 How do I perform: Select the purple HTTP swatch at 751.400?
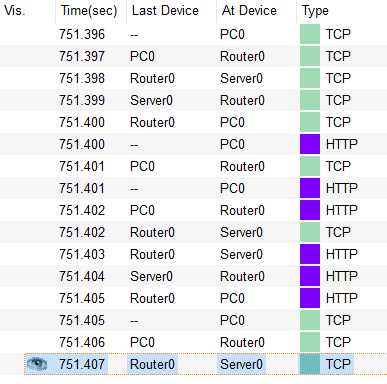[310, 144]
